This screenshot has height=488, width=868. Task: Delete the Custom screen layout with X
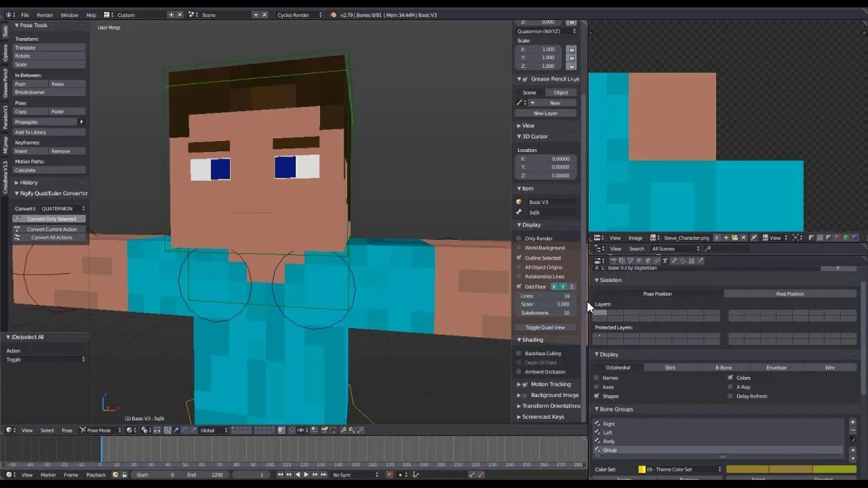click(x=180, y=15)
